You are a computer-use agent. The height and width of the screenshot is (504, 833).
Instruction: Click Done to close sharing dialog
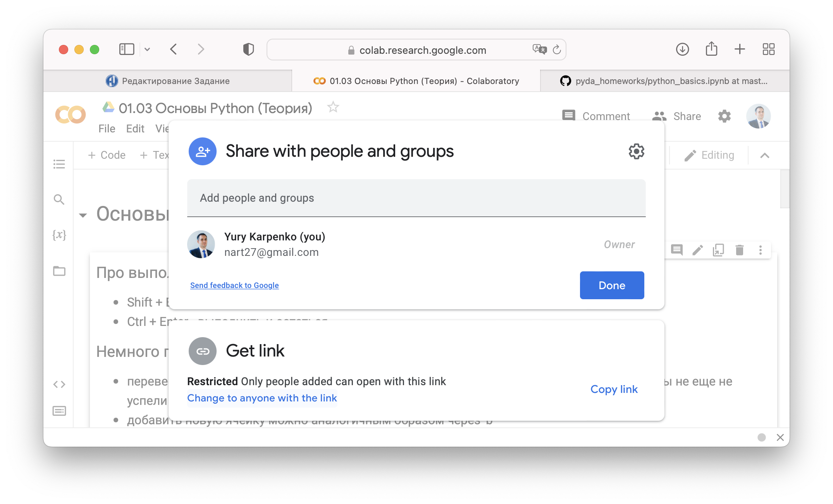612,285
